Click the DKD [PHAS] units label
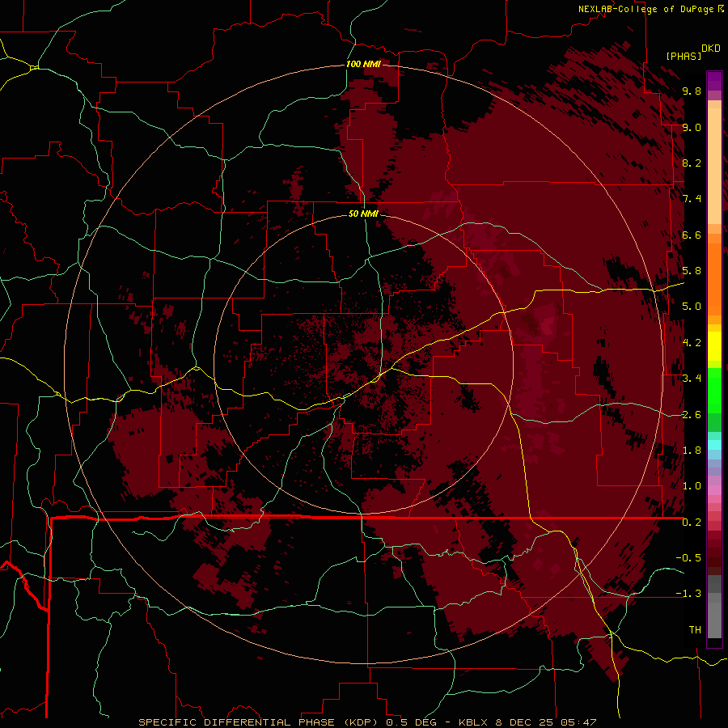 [692, 52]
